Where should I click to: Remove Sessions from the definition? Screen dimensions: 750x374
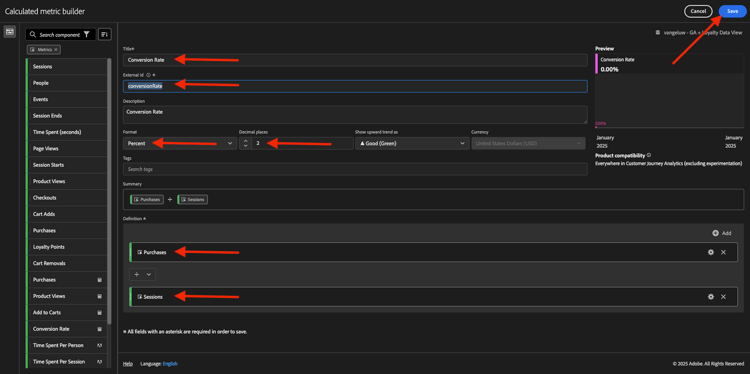click(723, 297)
